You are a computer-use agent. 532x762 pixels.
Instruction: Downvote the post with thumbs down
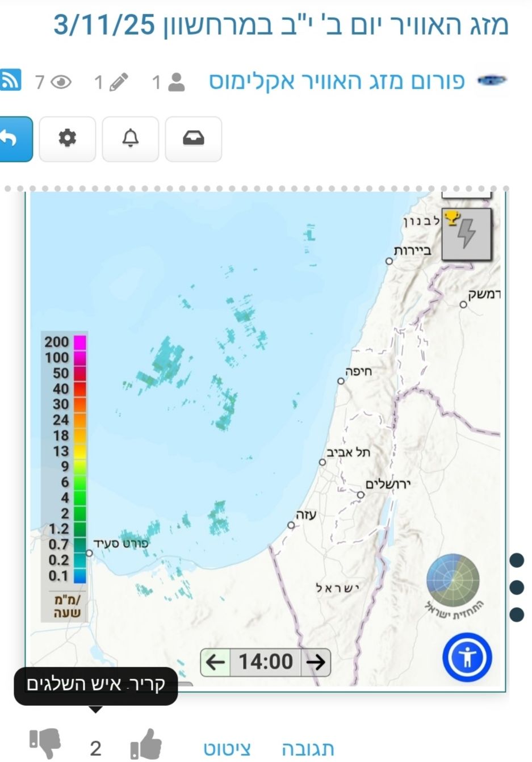coord(45,744)
